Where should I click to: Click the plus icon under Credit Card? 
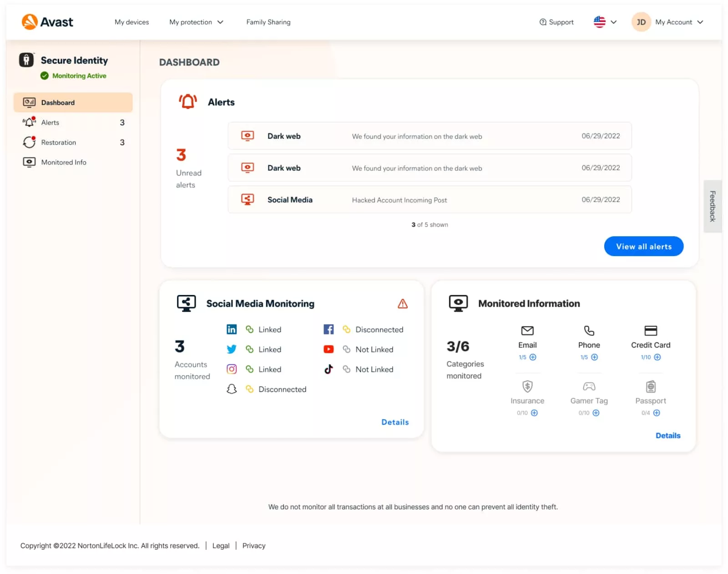click(x=657, y=357)
